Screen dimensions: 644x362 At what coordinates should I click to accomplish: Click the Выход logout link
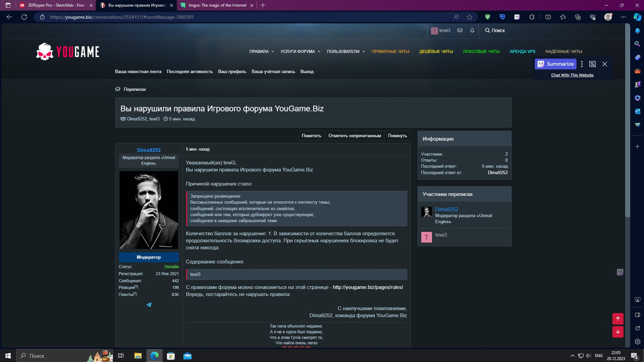pyautogui.click(x=307, y=71)
